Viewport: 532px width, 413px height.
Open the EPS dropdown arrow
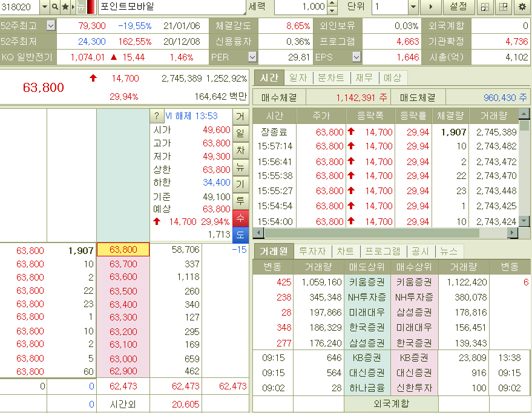[356, 57]
